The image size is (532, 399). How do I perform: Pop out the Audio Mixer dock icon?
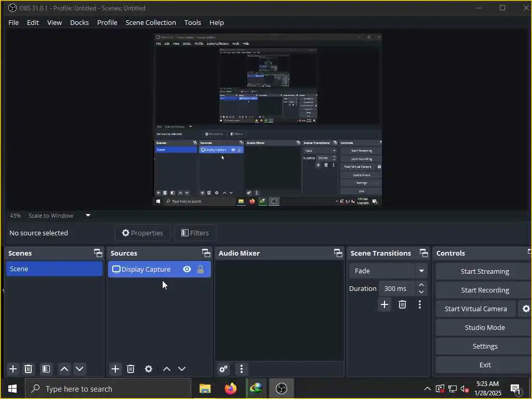coord(338,253)
